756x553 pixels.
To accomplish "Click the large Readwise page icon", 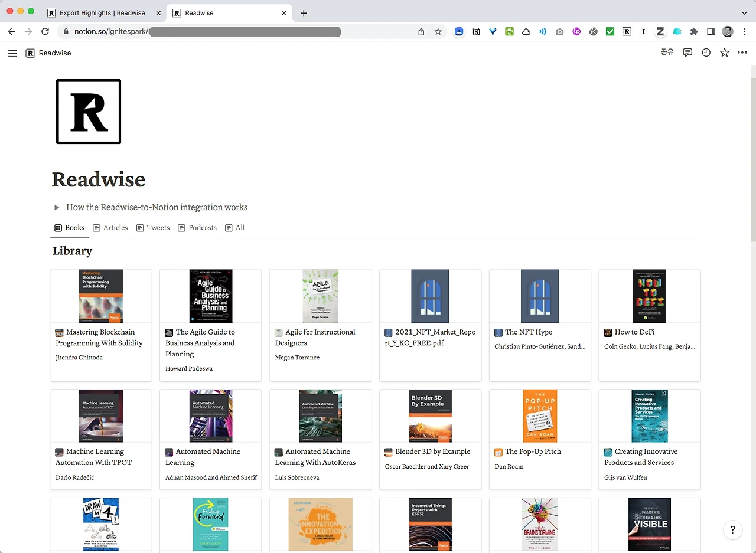I will pos(89,112).
